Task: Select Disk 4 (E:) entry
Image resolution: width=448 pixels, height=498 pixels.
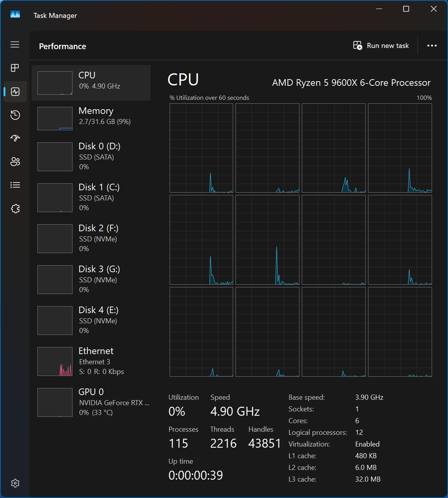Action: pyautogui.click(x=91, y=321)
